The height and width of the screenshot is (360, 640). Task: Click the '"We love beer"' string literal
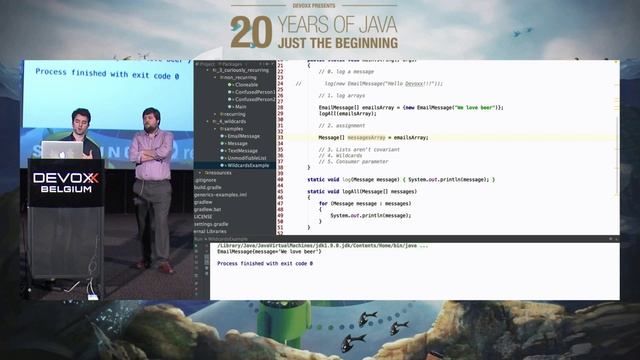(475, 108)
